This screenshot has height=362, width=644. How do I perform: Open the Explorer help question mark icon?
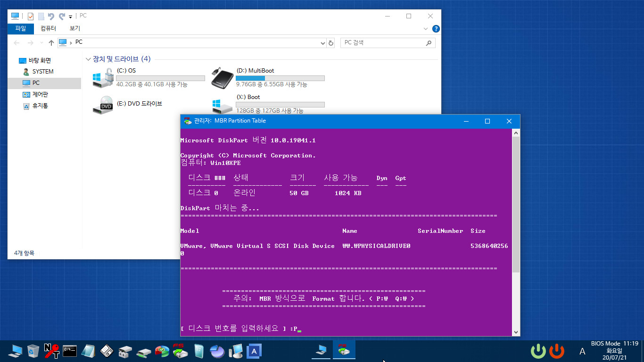(x=436, y=29)
